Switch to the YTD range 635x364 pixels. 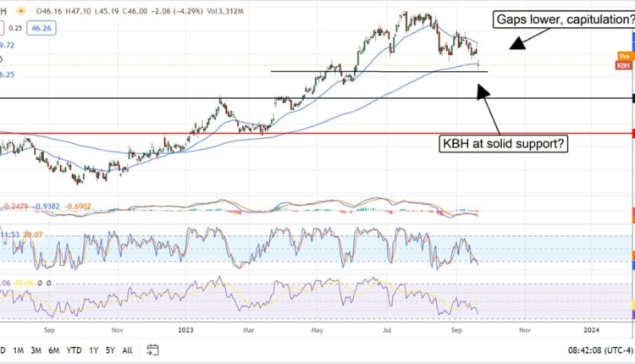(x=75, y=350)
